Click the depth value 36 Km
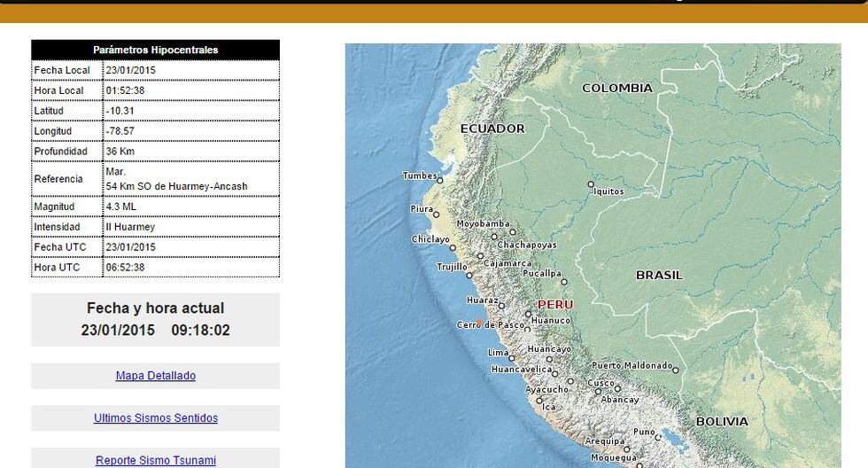The width and height of the screenshot is (868, 468). pos(120,151)
